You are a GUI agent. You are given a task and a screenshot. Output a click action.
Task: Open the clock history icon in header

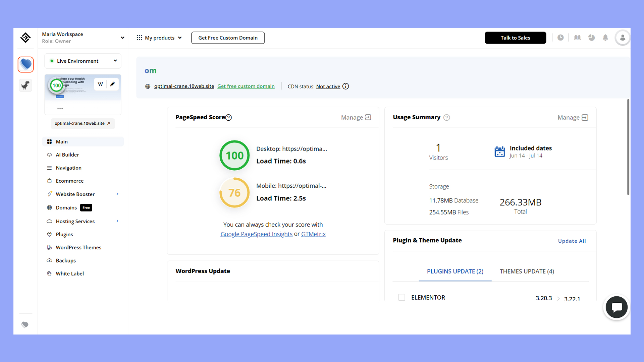pyautogui.click(x=560, y=38)
